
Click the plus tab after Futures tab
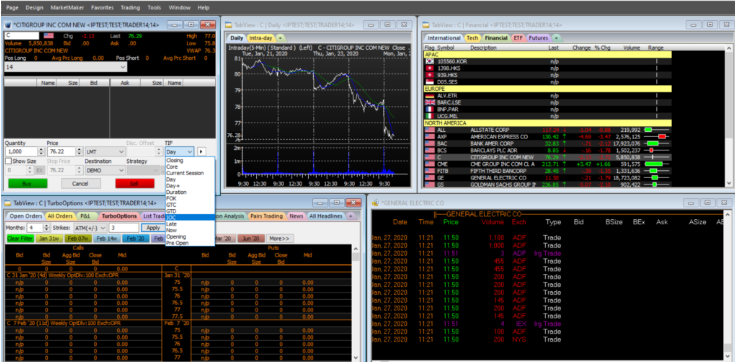click(556, 38)
